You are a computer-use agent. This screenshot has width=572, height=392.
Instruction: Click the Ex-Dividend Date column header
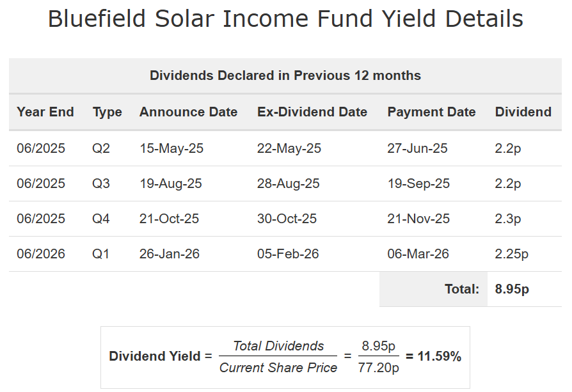point(312,112)
